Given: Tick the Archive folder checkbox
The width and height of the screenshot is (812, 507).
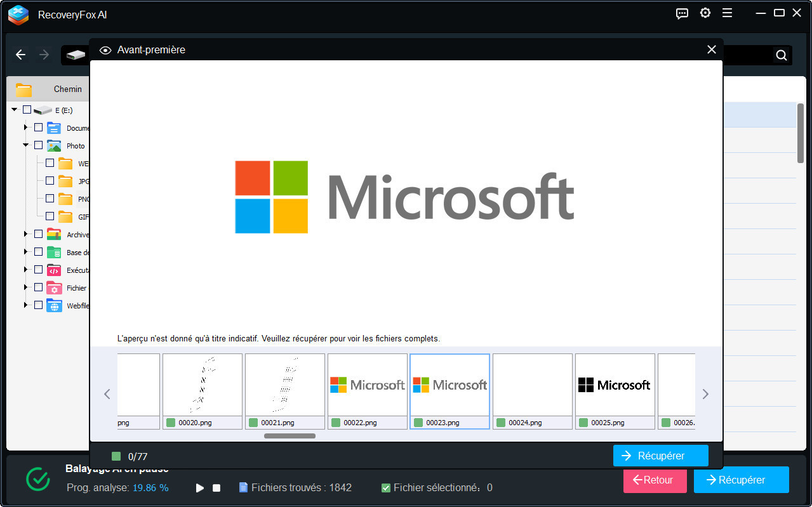Looking at the screenshot, I should coord(38,234).
